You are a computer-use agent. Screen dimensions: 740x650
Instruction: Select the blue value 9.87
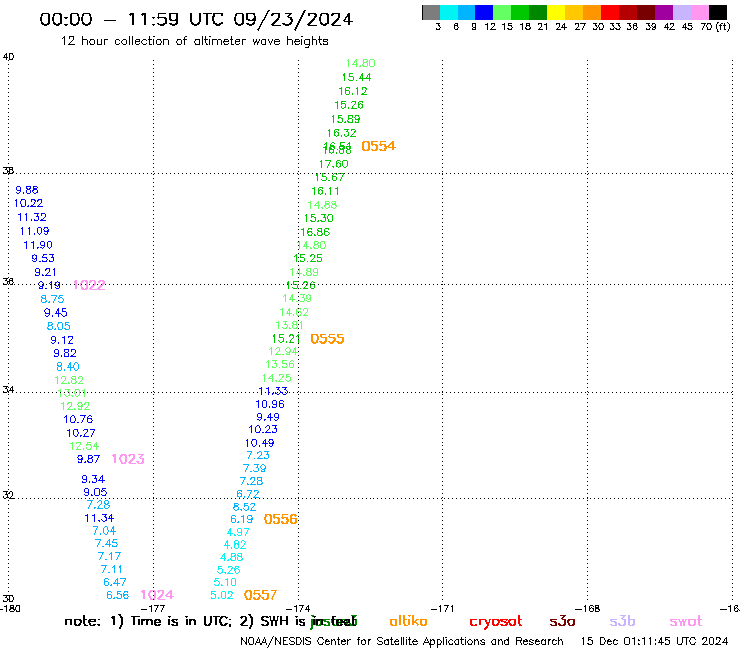[x=88, y=459]
